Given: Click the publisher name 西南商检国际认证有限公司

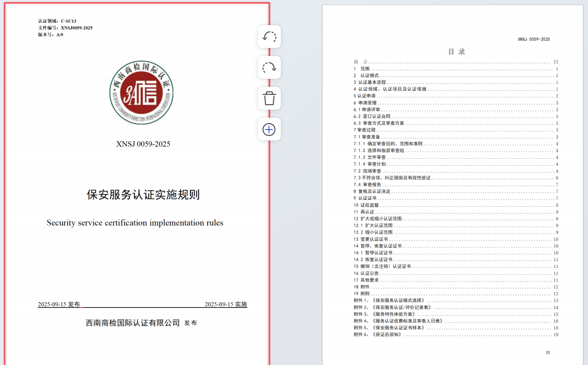Looking at the screenshot, I should (133, 323).
